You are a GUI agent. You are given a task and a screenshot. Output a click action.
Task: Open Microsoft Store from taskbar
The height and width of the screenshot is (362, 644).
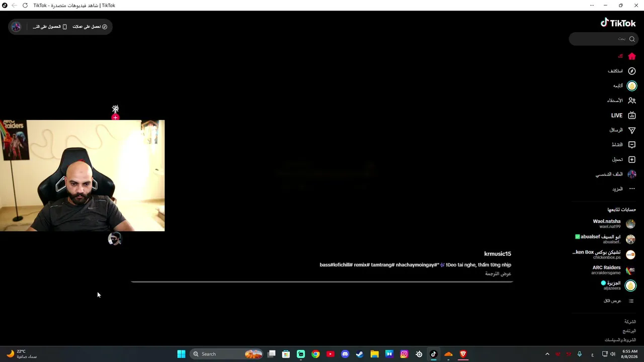286,354
